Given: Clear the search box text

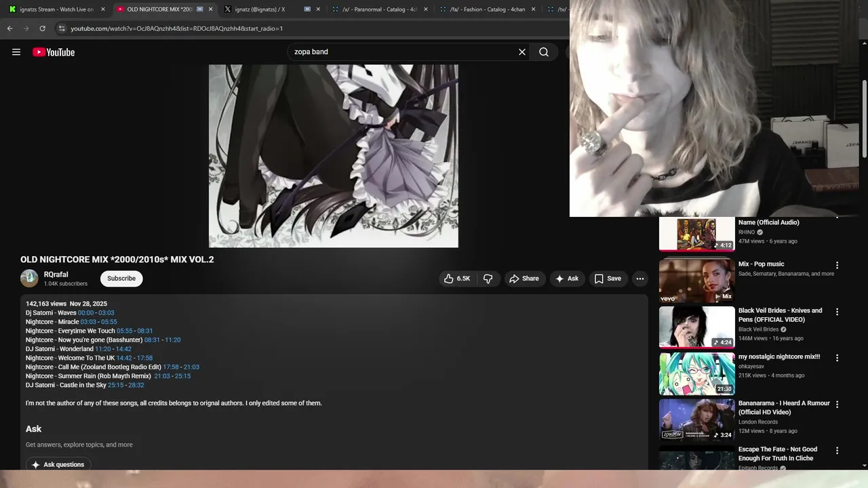Looking at the screenshot, I should [522, 52].
